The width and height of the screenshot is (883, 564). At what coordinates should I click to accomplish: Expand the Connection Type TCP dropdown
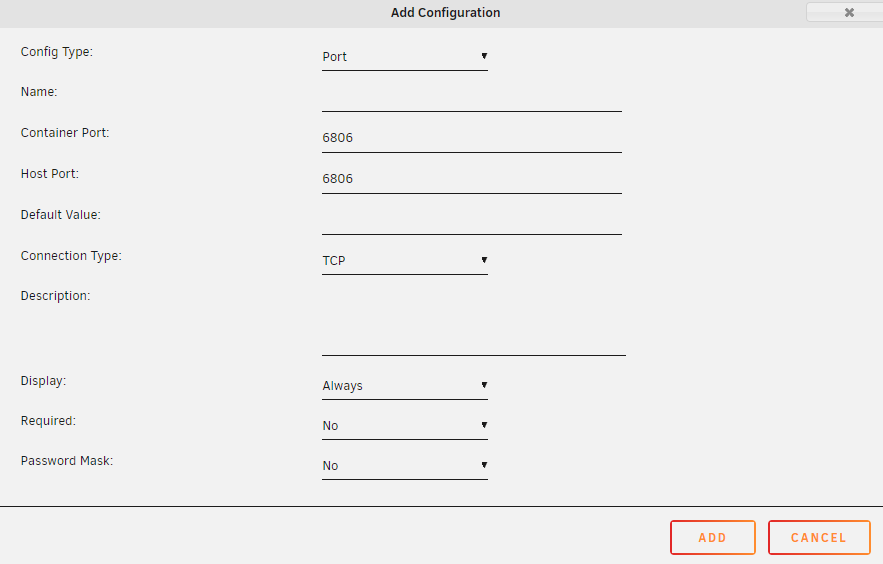404,261
